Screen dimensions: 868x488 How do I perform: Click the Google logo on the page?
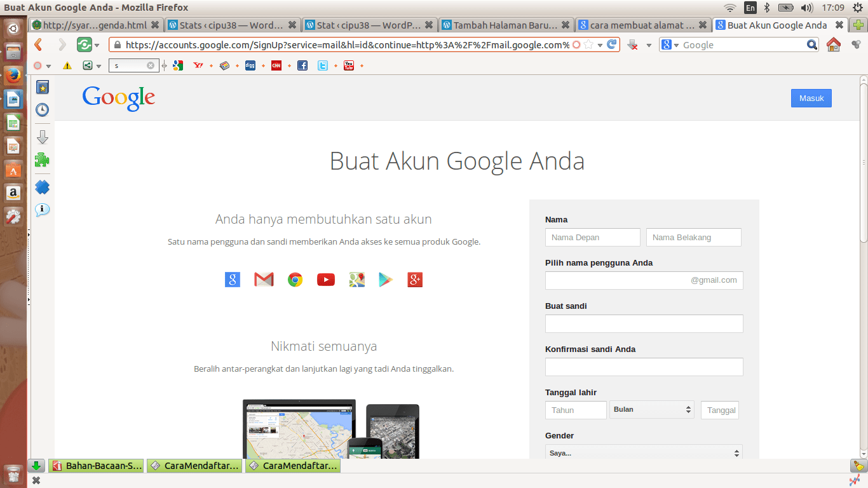tap(119, 98)
